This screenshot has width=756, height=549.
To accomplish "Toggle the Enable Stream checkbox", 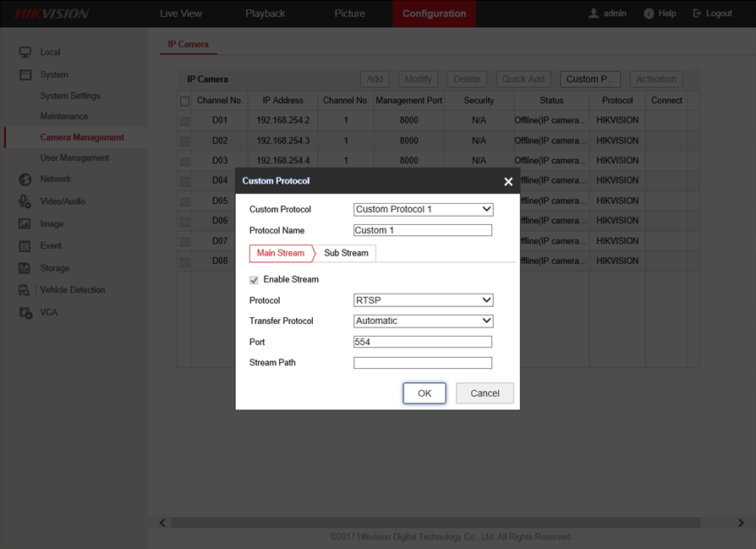I will [x=254, y=280].
